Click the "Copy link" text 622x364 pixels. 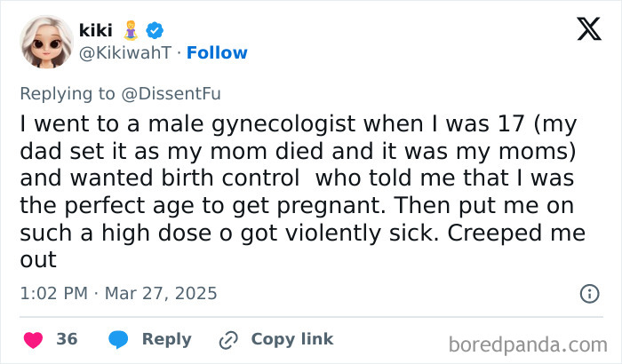[x=292, y=339]
